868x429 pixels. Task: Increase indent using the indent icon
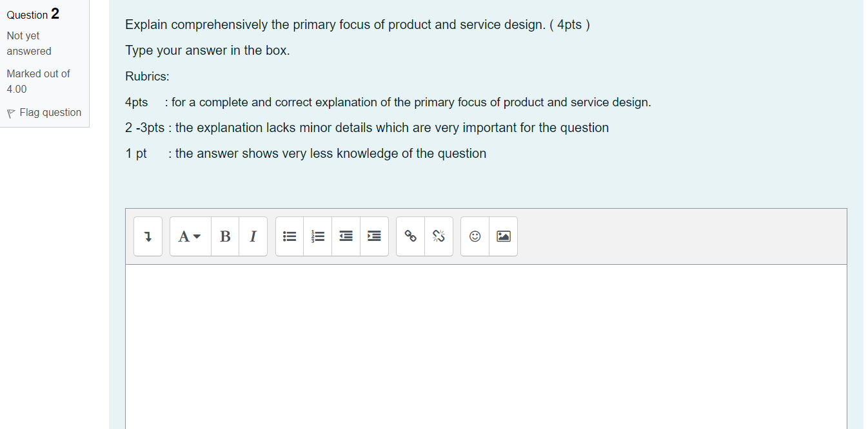(374, 236)
